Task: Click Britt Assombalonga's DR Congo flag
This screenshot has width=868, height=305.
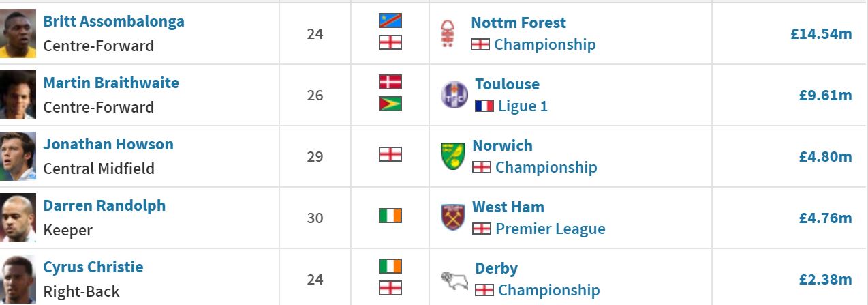Action: 390,21
